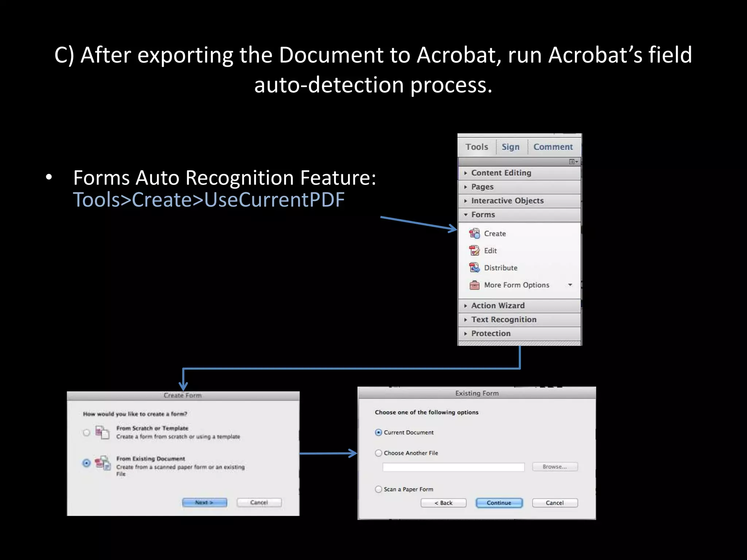Collapse the Forms section
The height and width of the screenshot is (560, 747).
coord(483,215)
